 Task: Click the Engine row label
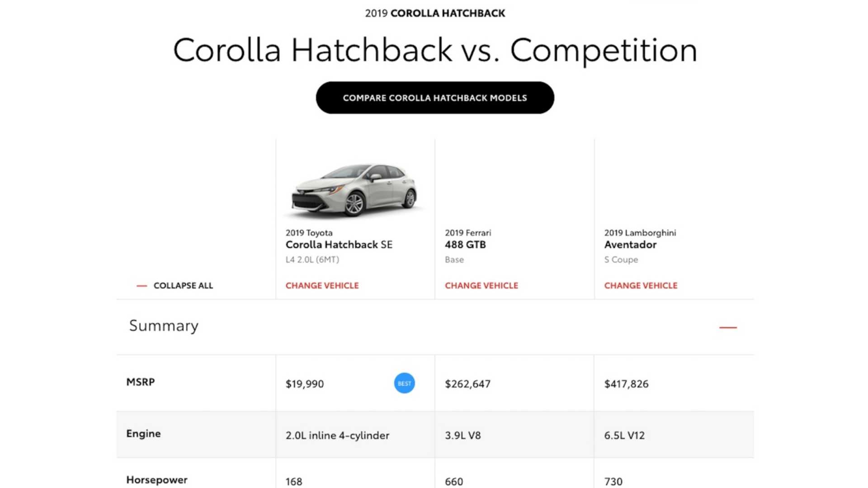pyautogui.click(x=143, y=433)
